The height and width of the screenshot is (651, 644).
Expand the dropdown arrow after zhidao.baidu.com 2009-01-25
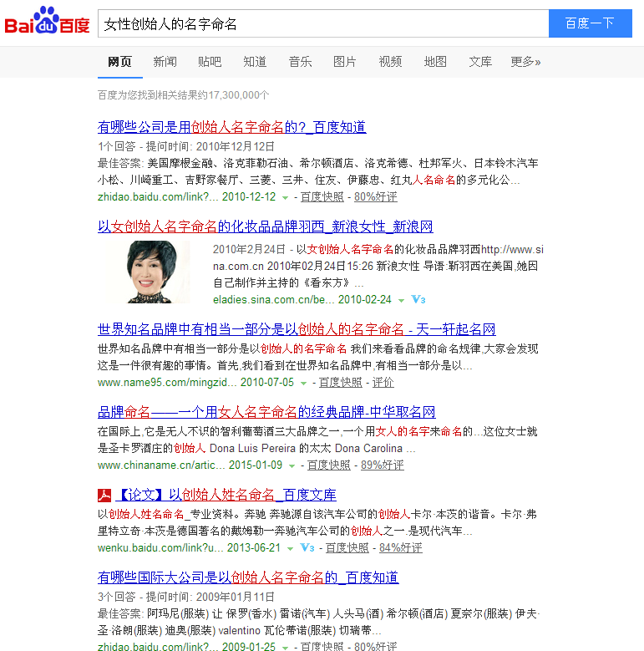click(285, 648)
